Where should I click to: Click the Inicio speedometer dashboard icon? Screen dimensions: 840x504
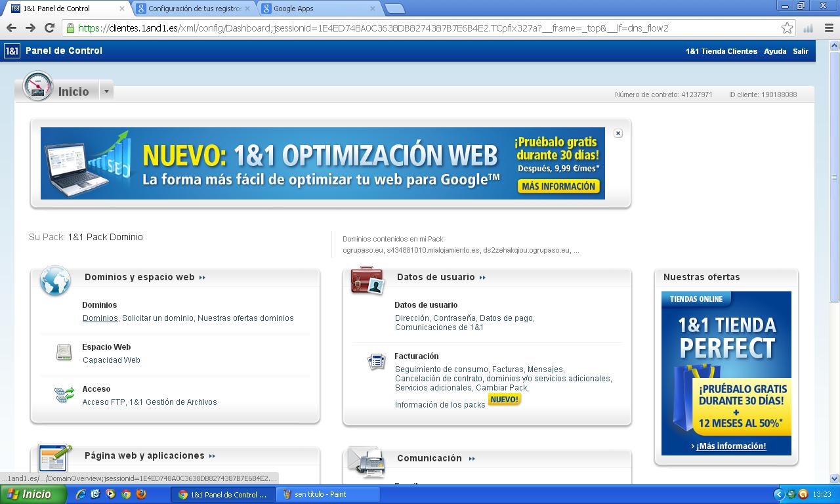click(x=37, y=87)
